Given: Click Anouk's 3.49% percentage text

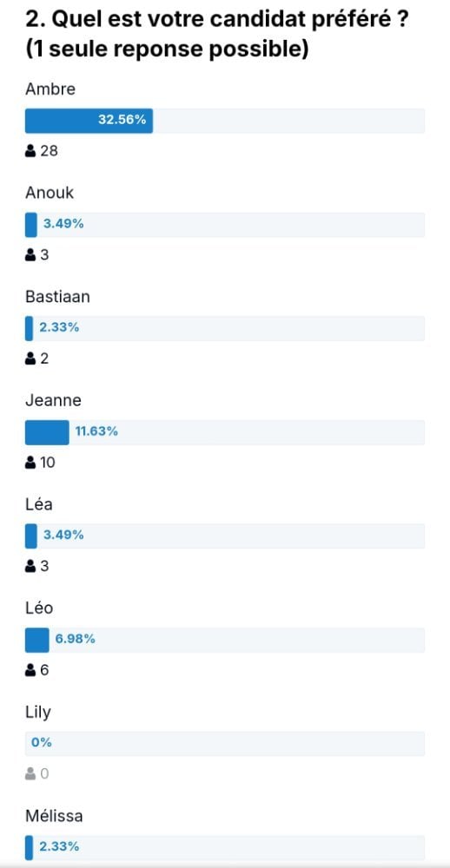Looking at the screenshot, I should coord(63,225).
